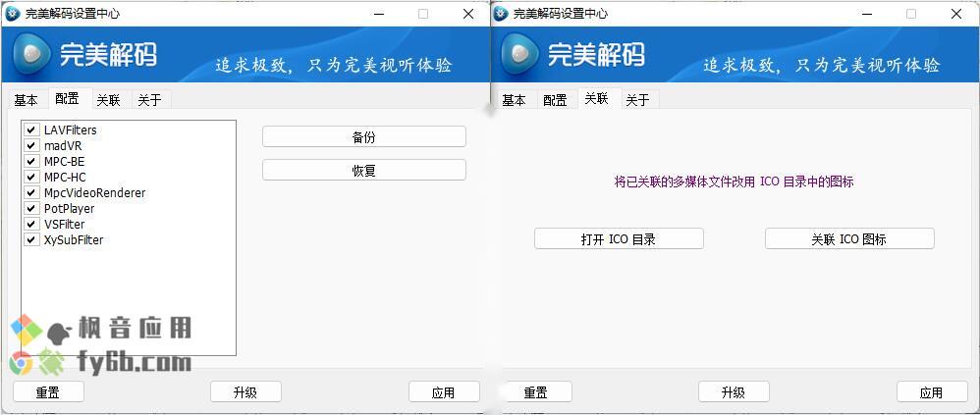Select the MpcVideoRenderer list item text

pos(94,192)
